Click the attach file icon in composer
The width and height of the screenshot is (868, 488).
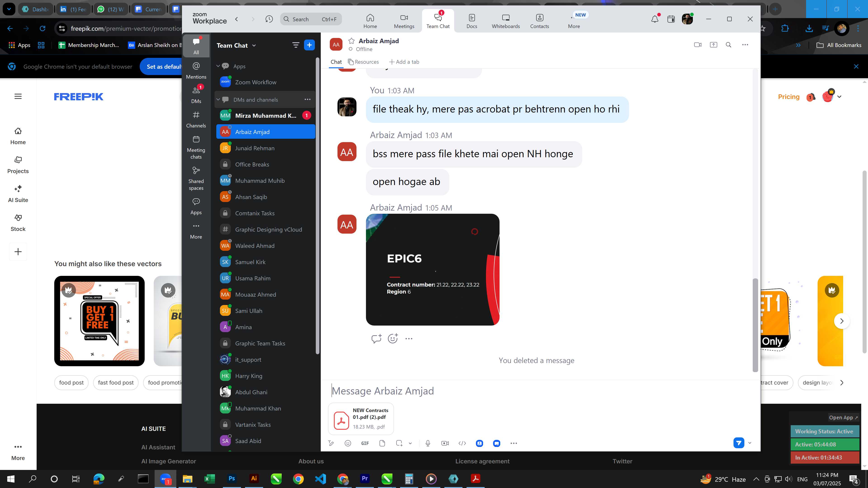pos(382,443)
